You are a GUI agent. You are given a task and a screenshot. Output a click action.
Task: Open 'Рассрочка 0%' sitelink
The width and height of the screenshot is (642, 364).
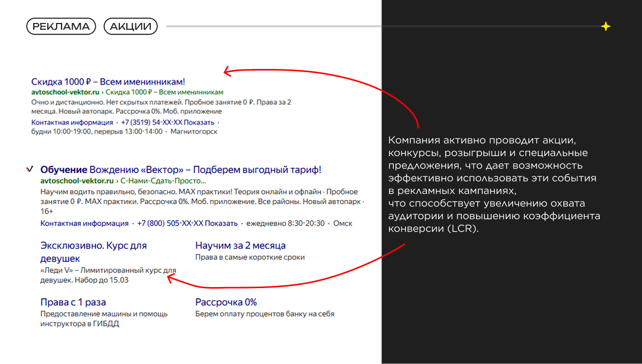coord(226,302)
